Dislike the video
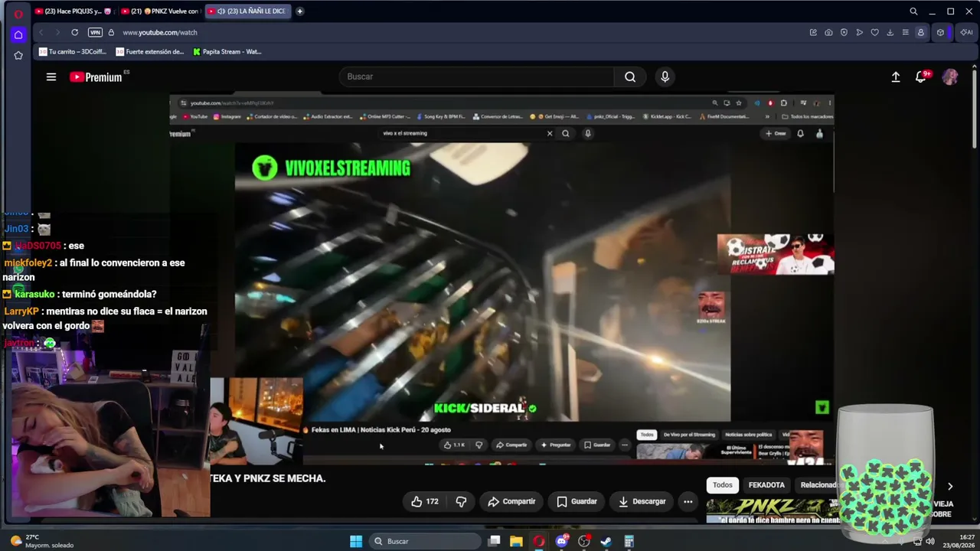Image resolution: width=980 pixels, height=551 pixels. tap(461, 501)
